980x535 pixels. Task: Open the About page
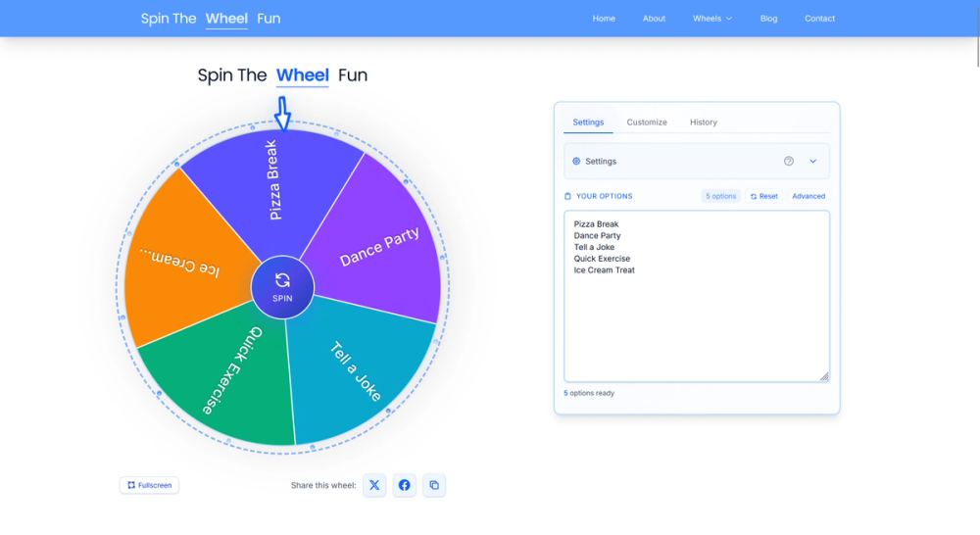pos(654,19)
